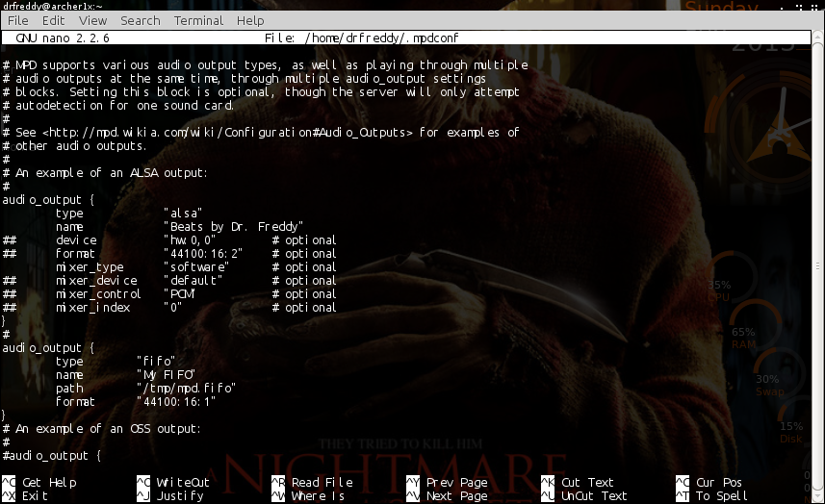Click the 'mixer_control' key text
This screenshot has height=504, width=825.
pos(98,293)
